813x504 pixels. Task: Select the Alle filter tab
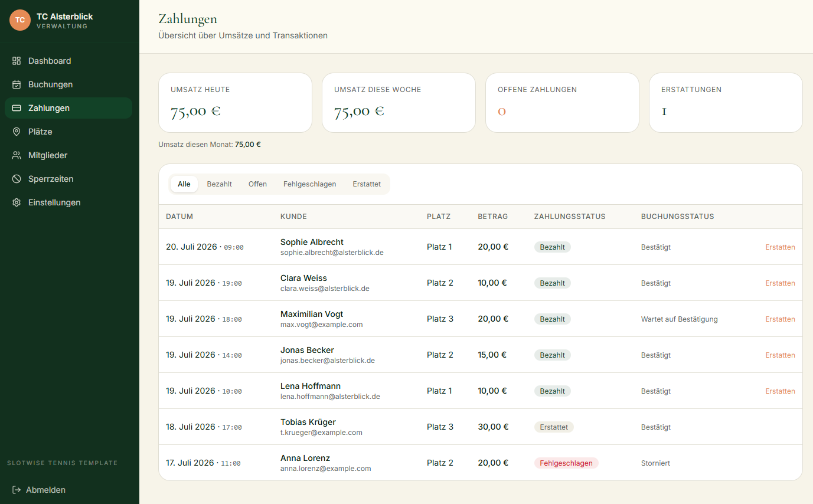184,184
